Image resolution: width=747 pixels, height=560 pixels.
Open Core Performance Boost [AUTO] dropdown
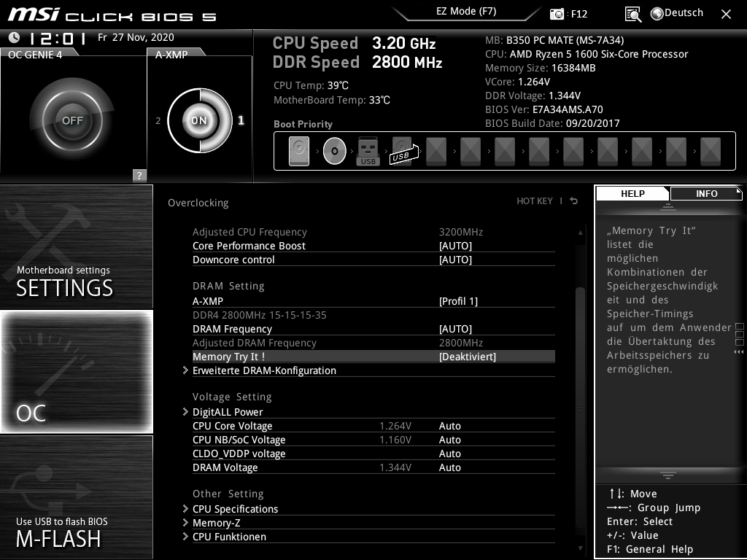pos(455,246)
